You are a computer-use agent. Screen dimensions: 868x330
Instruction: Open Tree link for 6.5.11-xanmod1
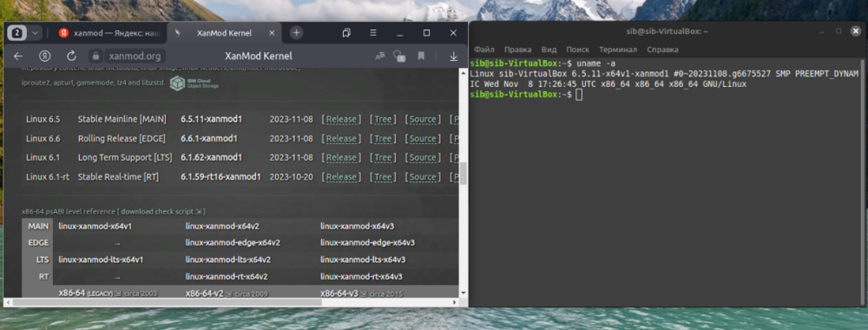coord(383,119)
